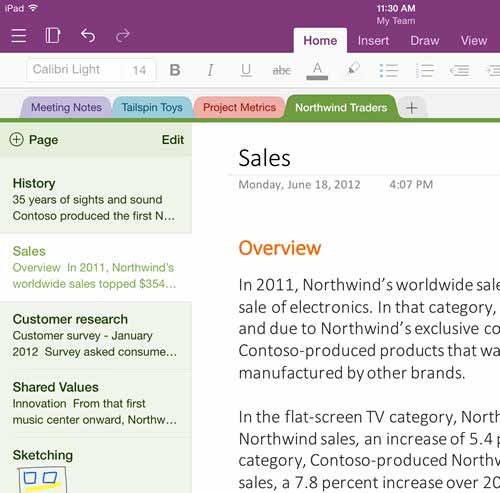This screenshot has height=493, width=500.
Task: Open the hamburger navigation menu
Action: tap(19, 36)
